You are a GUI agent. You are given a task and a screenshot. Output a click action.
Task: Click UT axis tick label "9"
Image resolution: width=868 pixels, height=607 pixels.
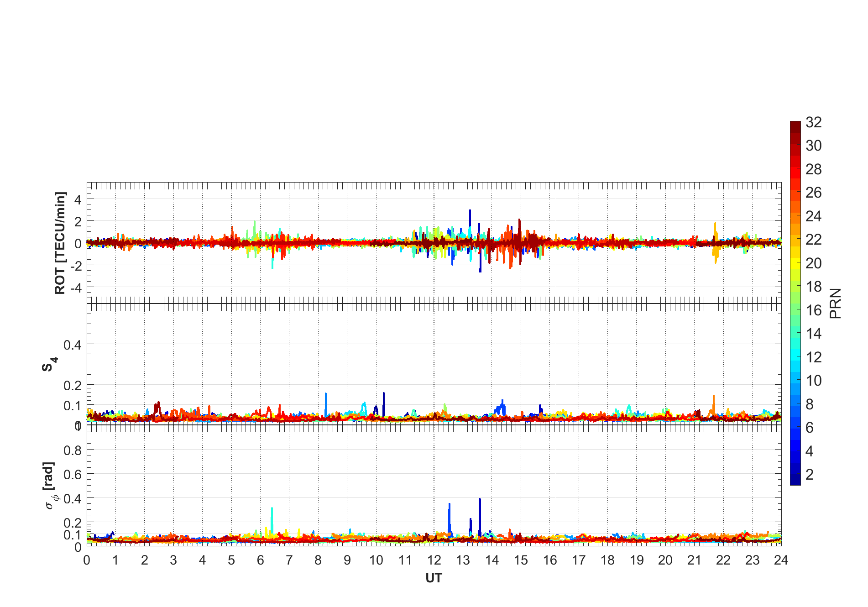[x=347, y=560]
